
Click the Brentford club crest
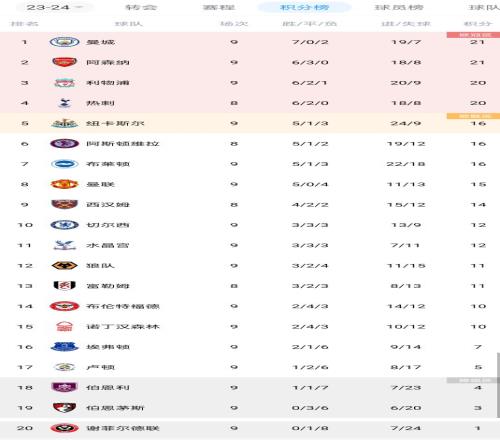(64, 306)
